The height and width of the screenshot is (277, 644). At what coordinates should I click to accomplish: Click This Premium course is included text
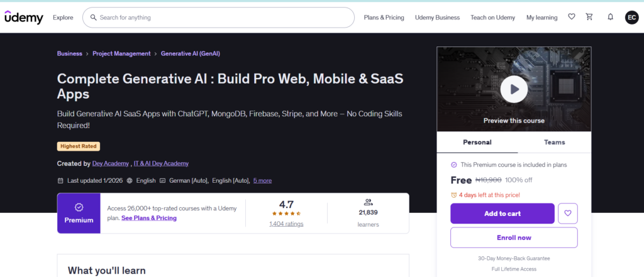[x=514, y=165]
